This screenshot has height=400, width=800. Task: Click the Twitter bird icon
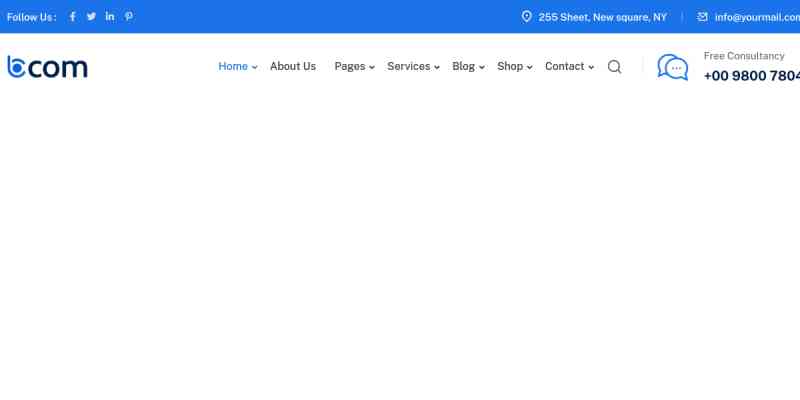coord(91,17)
